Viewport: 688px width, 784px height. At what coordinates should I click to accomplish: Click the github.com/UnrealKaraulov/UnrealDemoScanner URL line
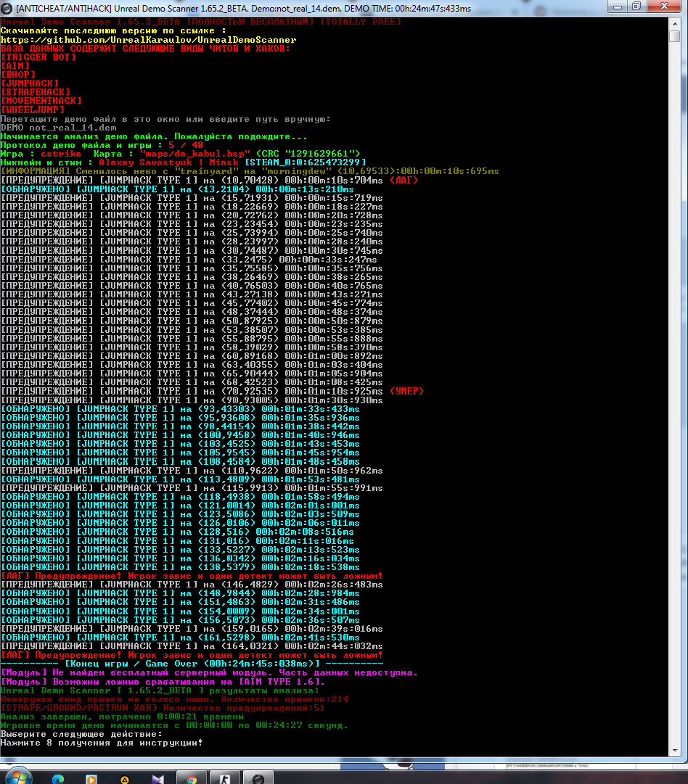coord(148,39)
